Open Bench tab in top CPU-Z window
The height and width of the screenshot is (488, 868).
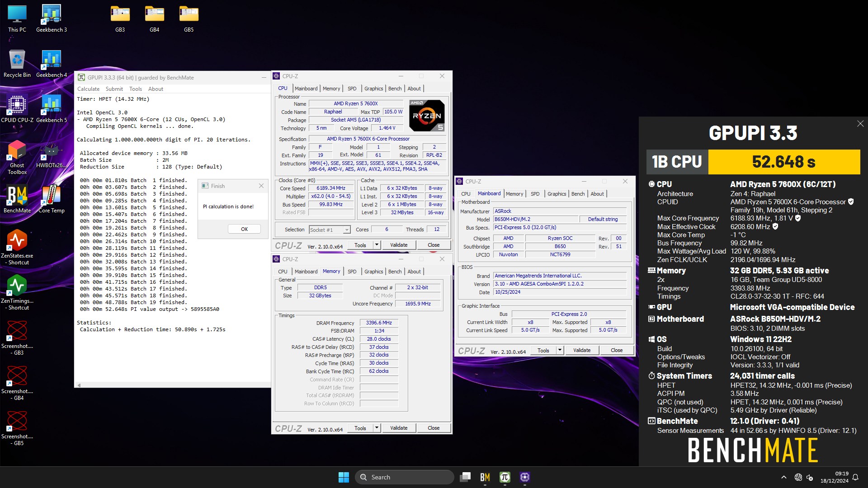pos(395,89)
